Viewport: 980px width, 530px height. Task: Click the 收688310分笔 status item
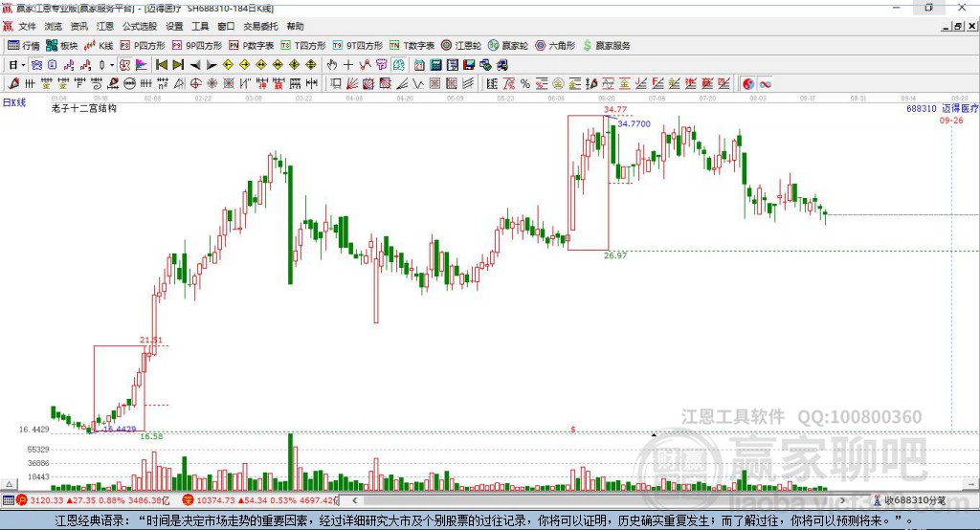(x=909, y=500)
